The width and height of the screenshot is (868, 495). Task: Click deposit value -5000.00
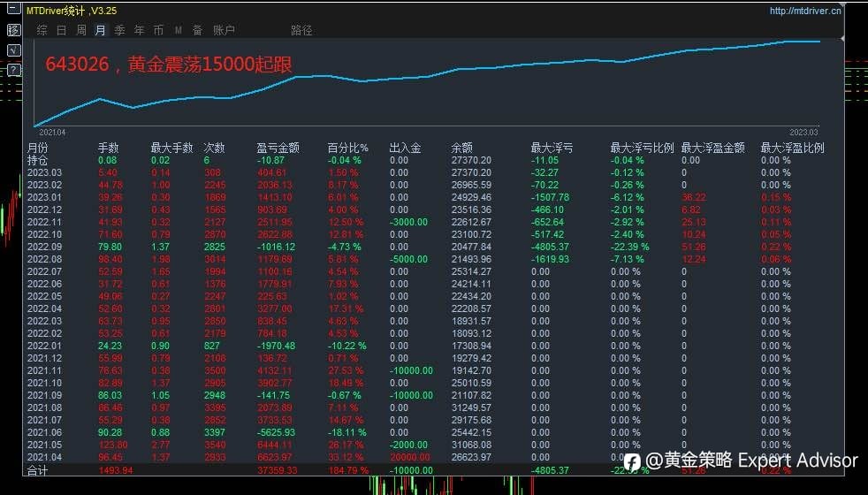click(408, 259)
